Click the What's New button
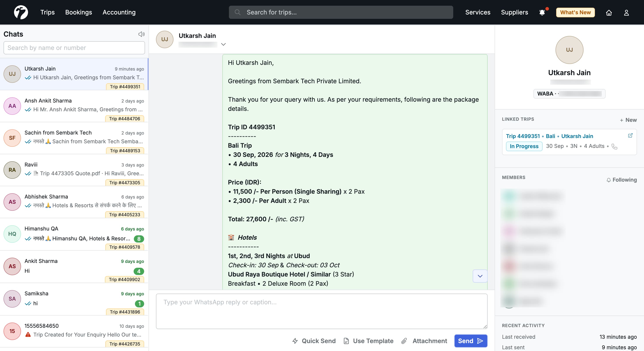 [575, 12]
